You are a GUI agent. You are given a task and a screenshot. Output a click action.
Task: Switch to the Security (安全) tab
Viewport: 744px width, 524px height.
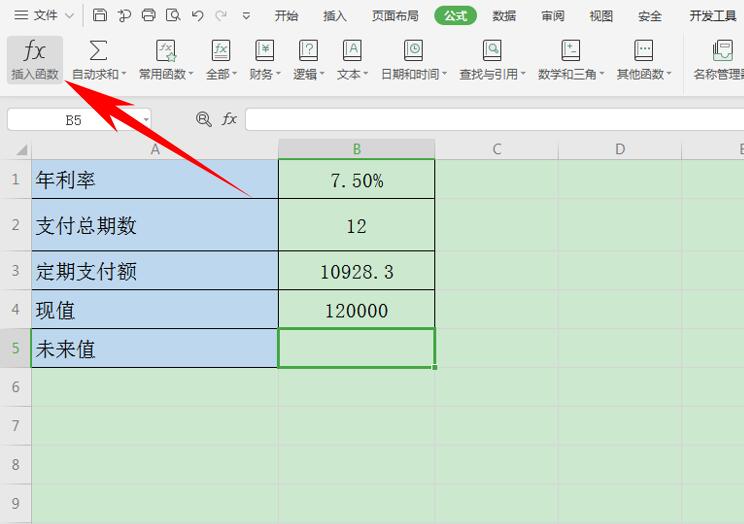(650, 16)
